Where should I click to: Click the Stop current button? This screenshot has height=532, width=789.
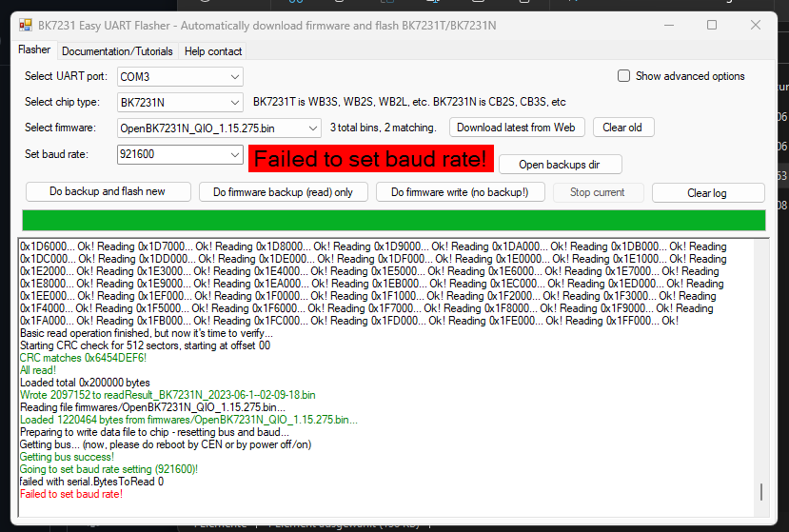coord(598,192)
